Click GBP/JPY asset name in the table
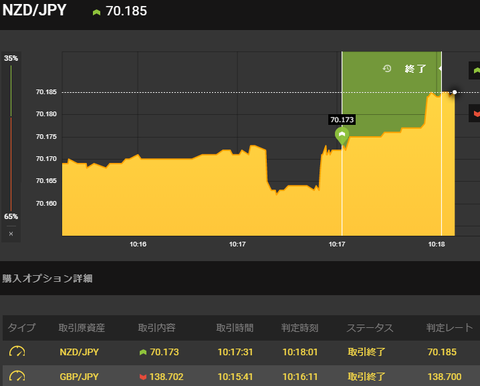Image resolution: width=480 pixels, height=386 pixels. click(79, 377)
